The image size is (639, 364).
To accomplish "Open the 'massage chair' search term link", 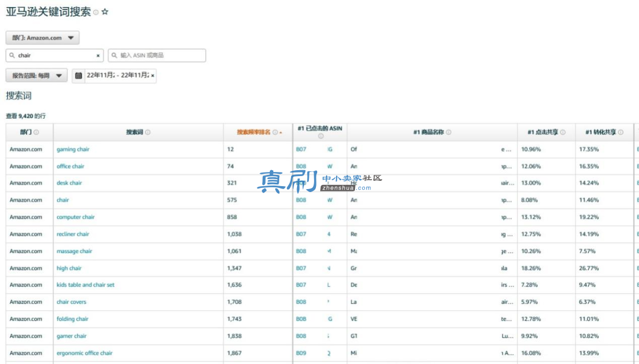I will 74,251.
